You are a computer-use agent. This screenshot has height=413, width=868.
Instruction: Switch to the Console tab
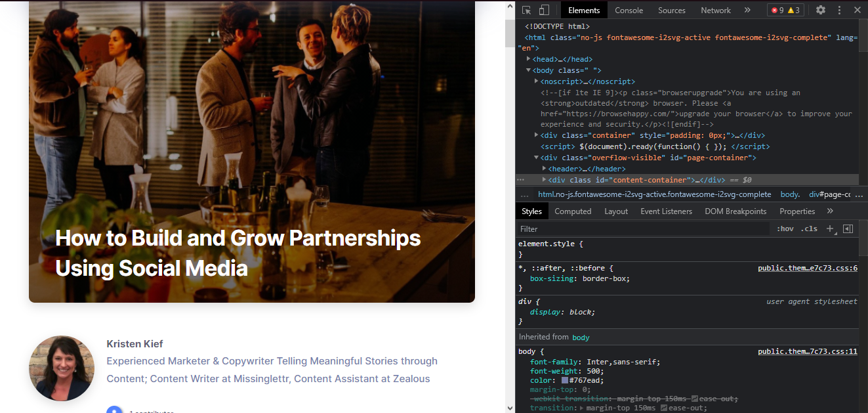pyautogui.click(x=629, y=10)
